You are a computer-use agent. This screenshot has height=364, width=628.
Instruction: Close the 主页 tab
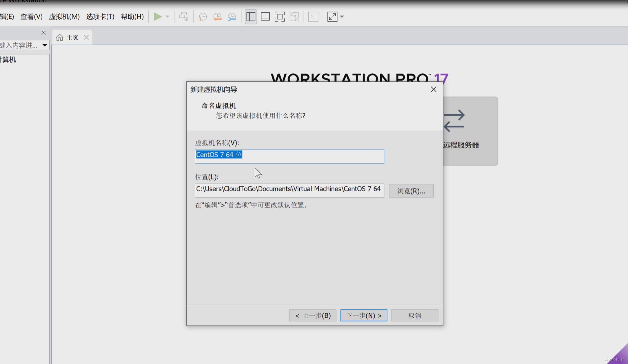click(86, 37)
